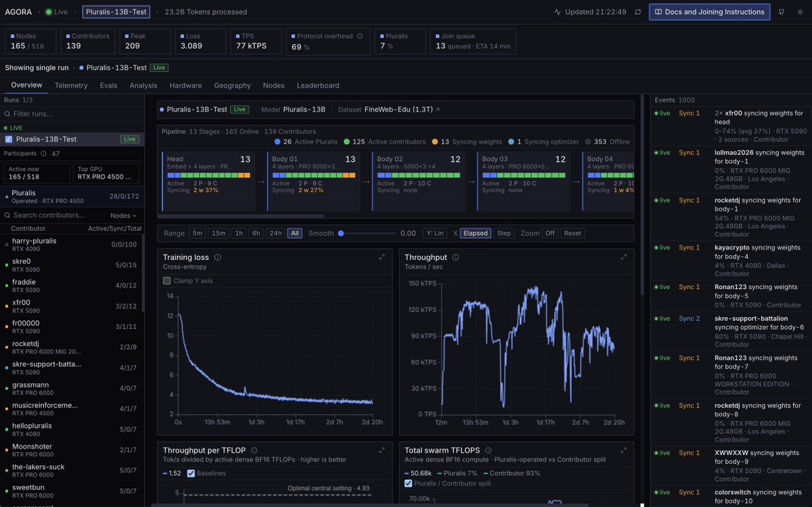
Task: Expand Throughput per TFLOP chart fullscreen
Action: [382, 450]
